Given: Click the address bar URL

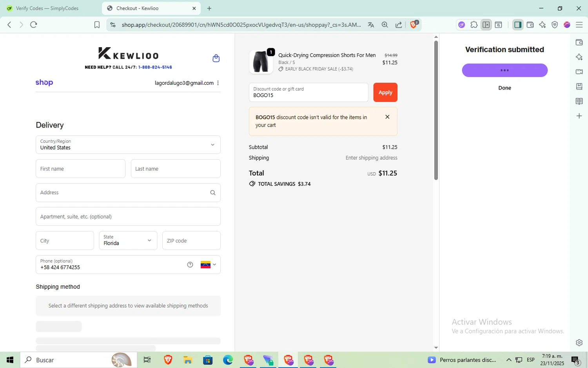Looking at the screenshot, I should [x=241, y=25].
